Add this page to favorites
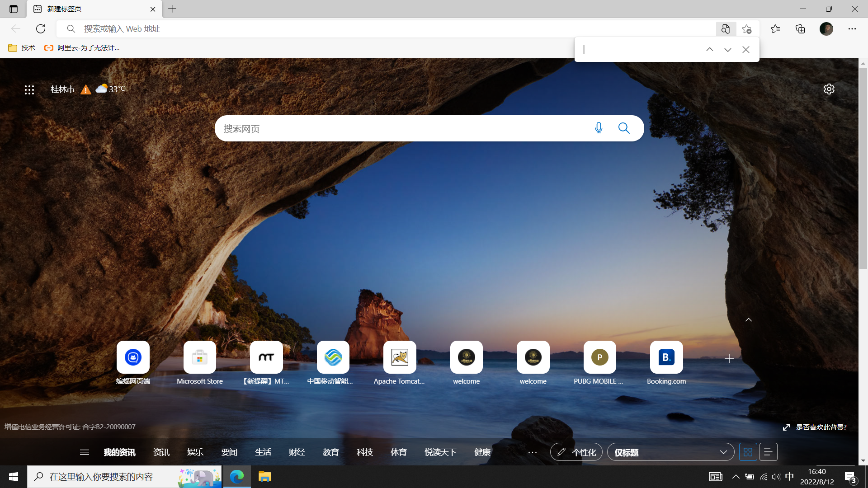 click(x=746, y=29)
